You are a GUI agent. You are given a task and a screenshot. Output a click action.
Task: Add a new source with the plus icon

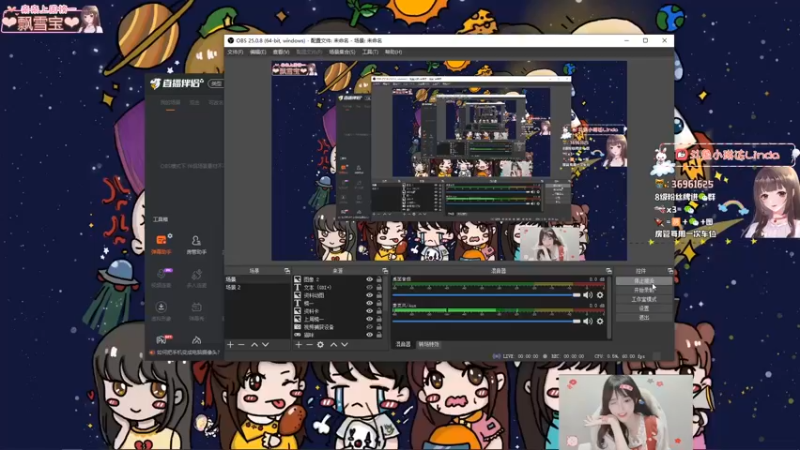[298, 345]
